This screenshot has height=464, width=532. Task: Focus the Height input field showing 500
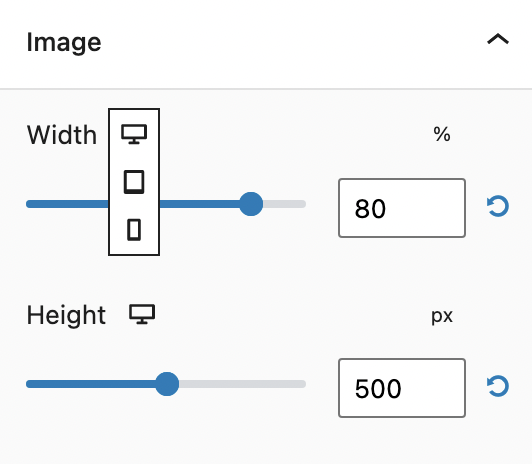tap(402, 388)
